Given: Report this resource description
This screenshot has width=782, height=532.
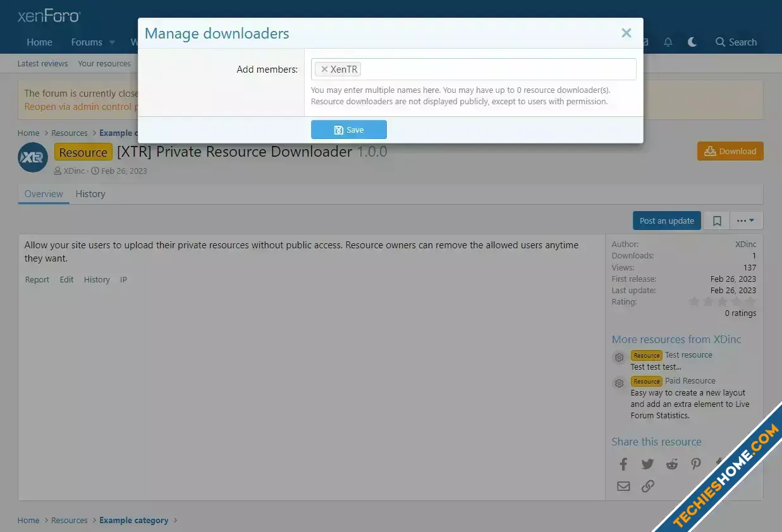Looking at the screenshot, I should [x=37, y=279].
